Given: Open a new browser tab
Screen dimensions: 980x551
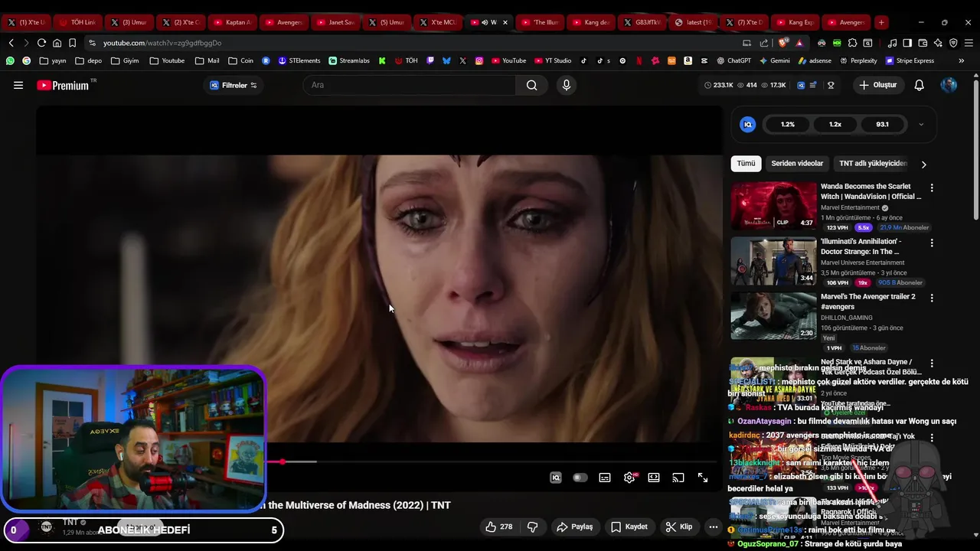Looking at the screenshot, I should point(881,22).
